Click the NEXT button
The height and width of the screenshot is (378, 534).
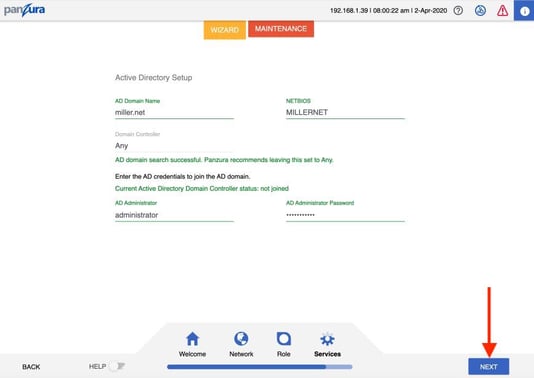coord(489,367)
